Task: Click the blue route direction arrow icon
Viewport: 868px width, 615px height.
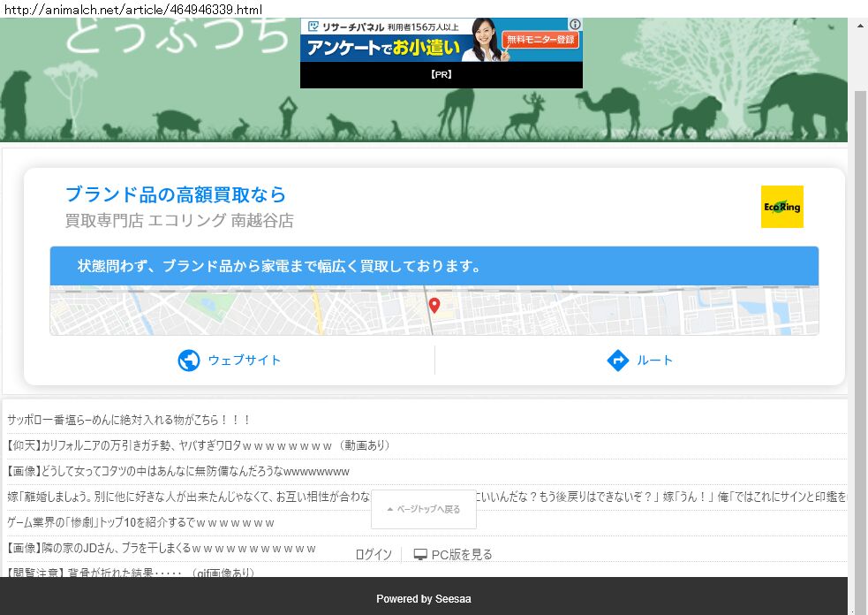Action: click(618, 361)
